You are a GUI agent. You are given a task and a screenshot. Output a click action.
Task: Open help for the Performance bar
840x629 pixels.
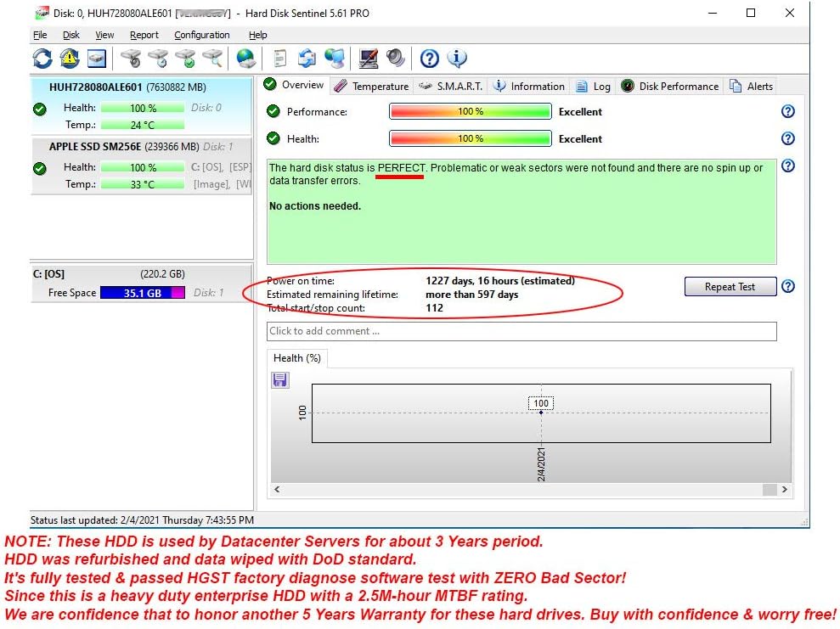787,111
